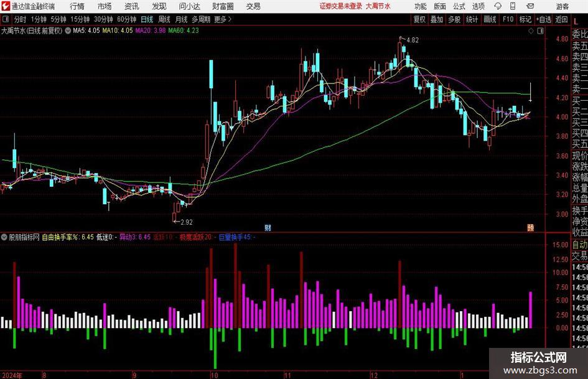Click the diamond icon above price axis
Screen dimensions: 588x379
pyautogui.click(x=531, y=31)
